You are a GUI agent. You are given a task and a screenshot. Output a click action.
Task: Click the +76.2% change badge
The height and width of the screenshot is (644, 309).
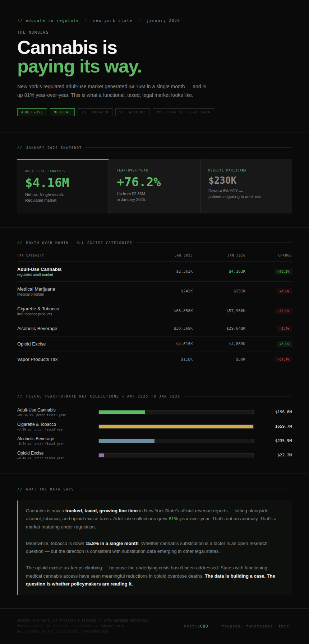click(x=283, y=272)
